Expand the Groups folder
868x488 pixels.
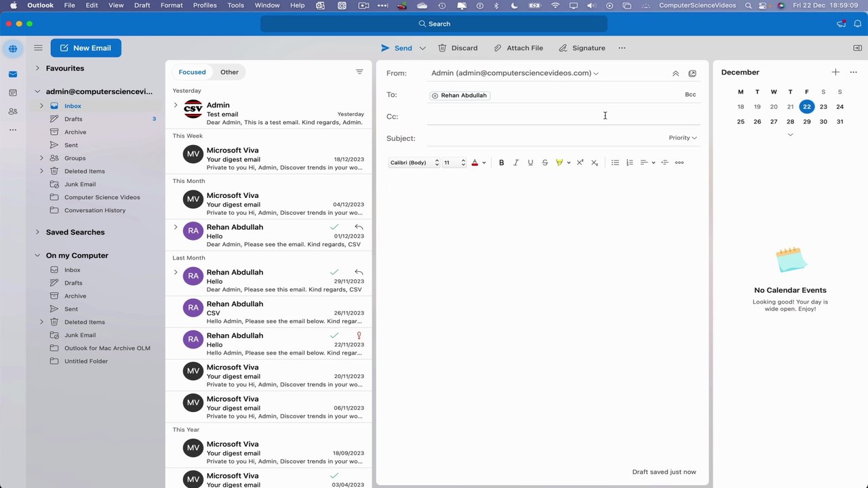click(x=41, y=158)
